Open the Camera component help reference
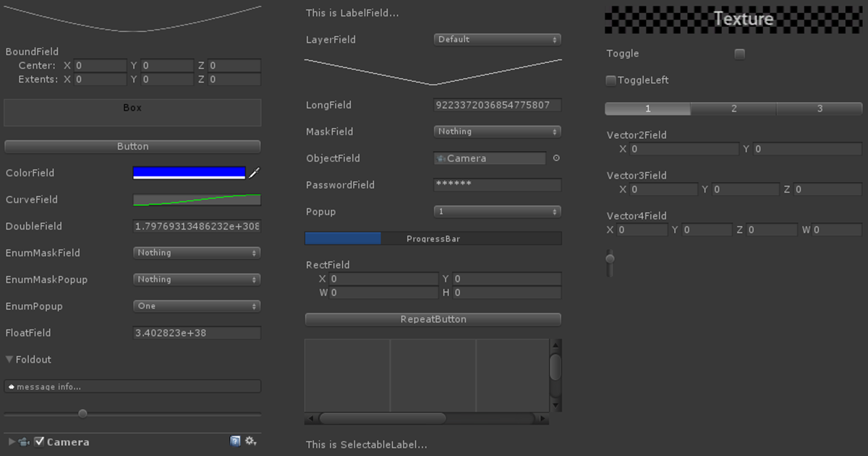 click(235, 442)
